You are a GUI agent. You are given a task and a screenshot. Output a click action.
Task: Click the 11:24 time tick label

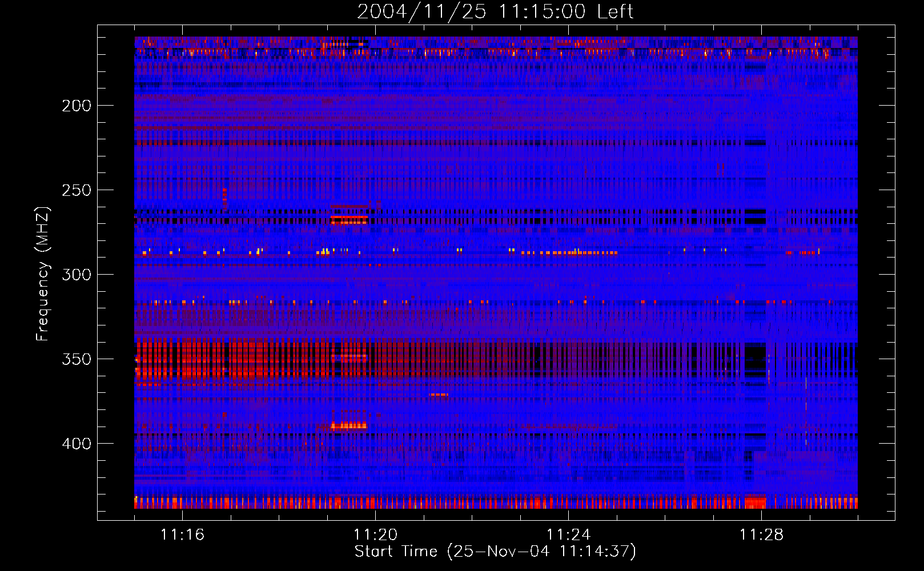569,534
